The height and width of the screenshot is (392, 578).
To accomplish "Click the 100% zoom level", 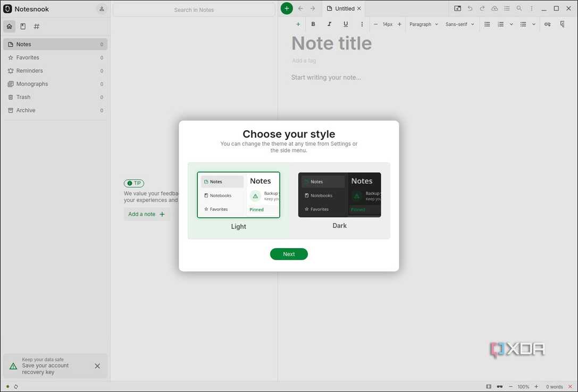I will coord(523,387).
